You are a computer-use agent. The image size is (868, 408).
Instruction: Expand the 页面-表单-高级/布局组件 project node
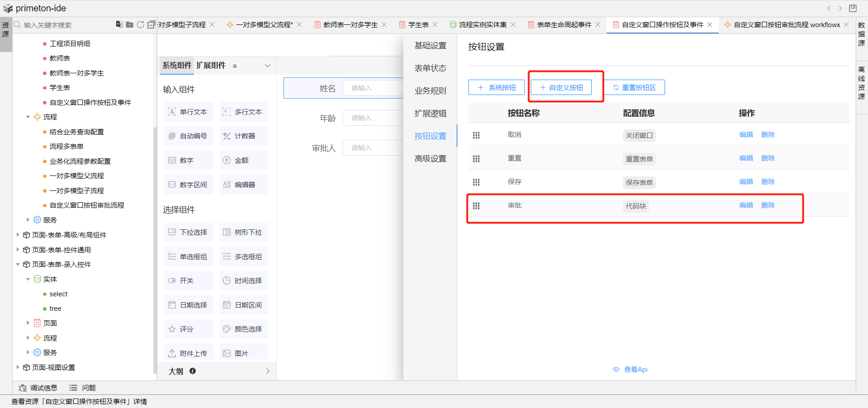pyautogui.click(x=18, y=235)
